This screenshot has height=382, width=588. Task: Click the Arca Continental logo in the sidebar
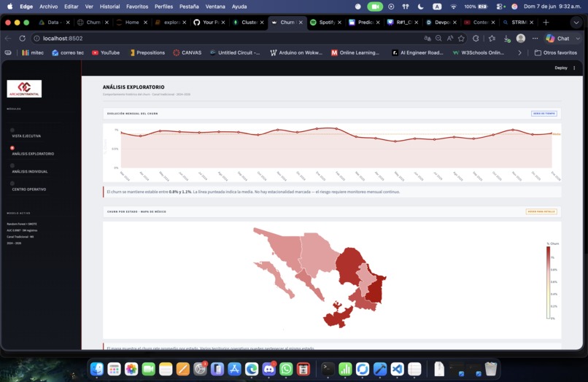click(x=24, y=89)
